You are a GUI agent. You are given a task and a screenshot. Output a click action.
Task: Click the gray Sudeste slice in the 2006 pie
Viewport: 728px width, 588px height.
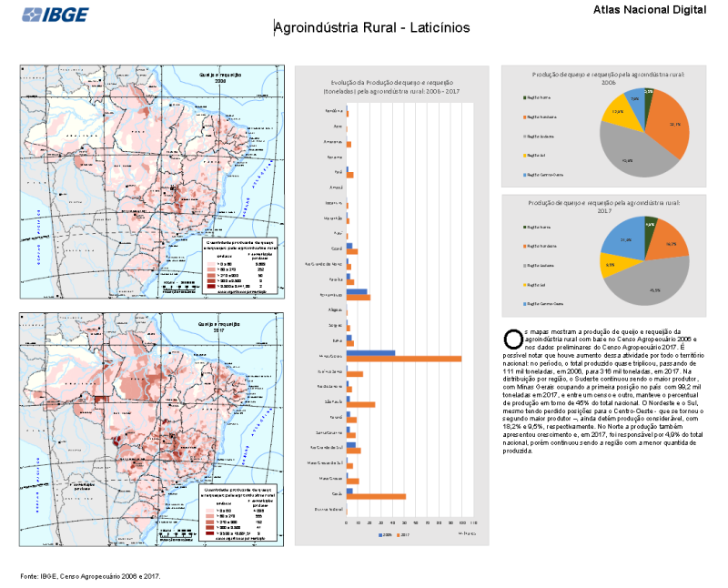[632, 156]
